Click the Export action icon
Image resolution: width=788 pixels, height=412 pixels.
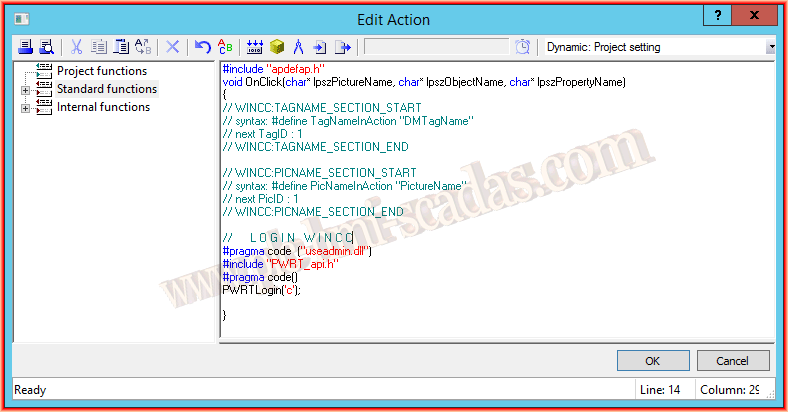click(x=343, y=47)
